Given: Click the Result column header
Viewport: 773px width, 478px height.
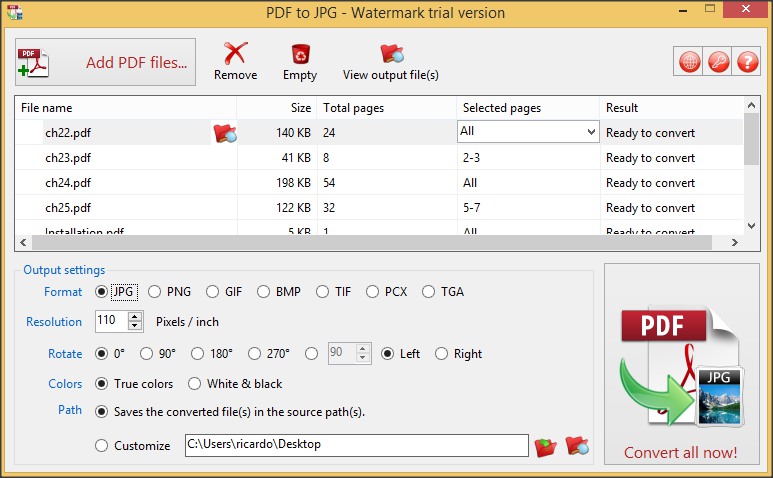Looking at the screenshot, I should point(671,108).
